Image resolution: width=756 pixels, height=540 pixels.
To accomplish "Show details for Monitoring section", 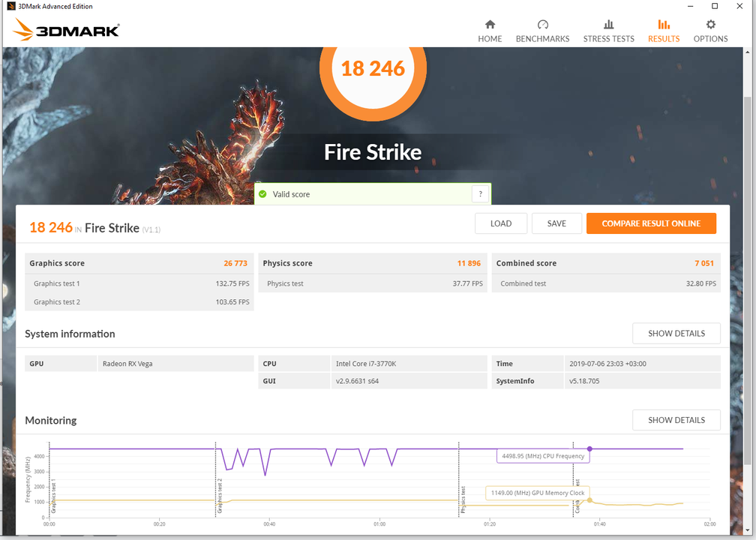I will click(x=676, y=420).
